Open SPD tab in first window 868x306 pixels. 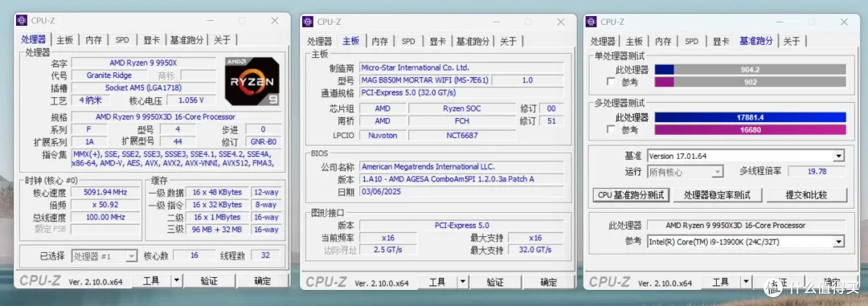coord(122,40)
